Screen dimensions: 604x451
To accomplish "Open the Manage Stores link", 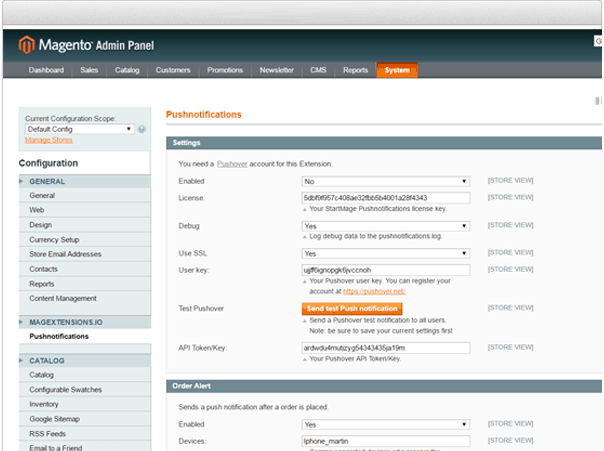I will pos(49,140).
